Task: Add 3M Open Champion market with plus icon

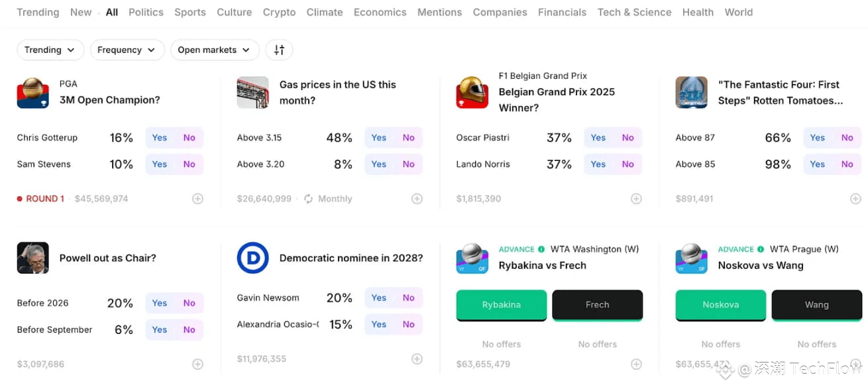Action: [197, 199]
